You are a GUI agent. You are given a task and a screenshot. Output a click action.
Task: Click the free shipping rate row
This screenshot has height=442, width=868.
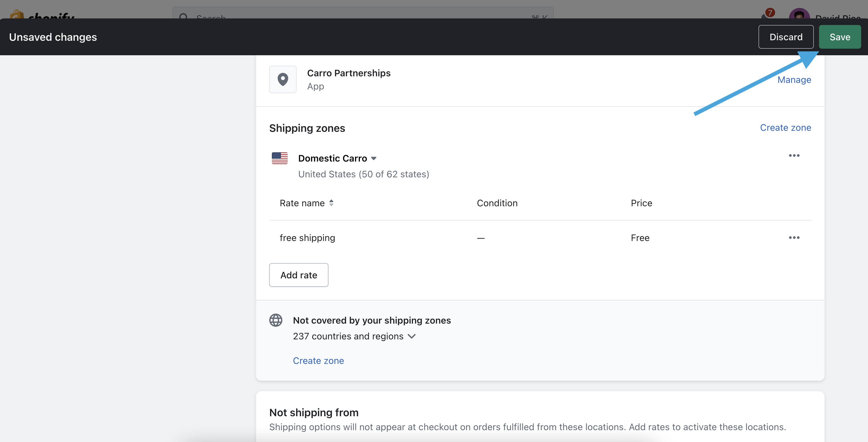point(307,238)
